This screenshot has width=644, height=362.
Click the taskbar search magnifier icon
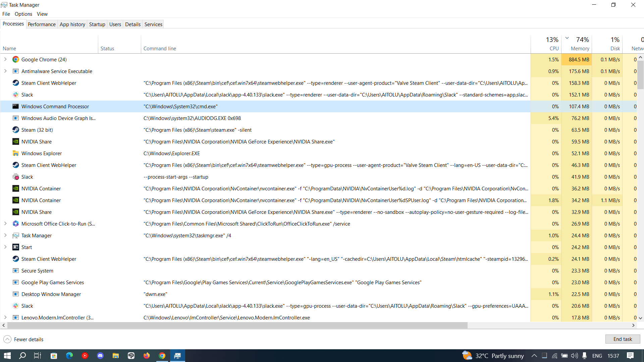click(x=22, y=356)
